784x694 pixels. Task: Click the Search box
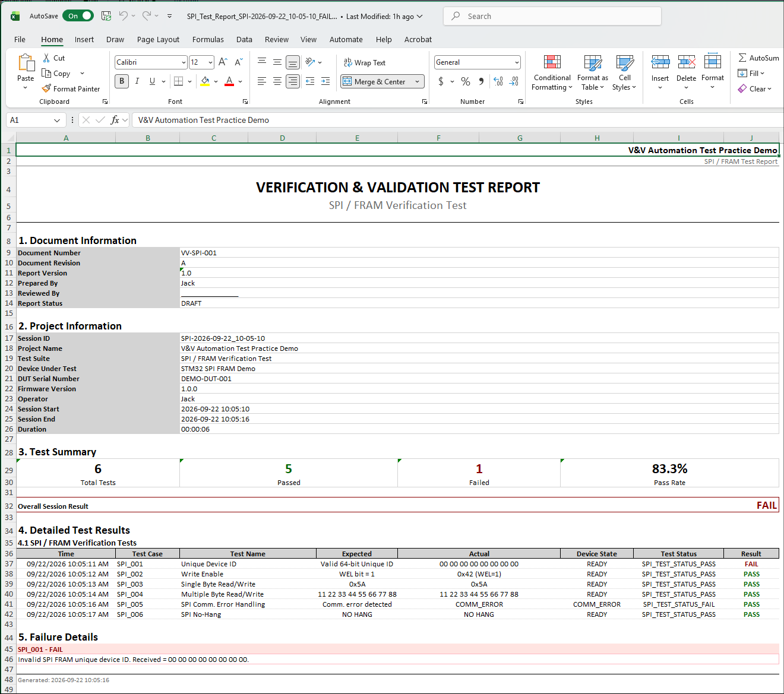point(552,16)
